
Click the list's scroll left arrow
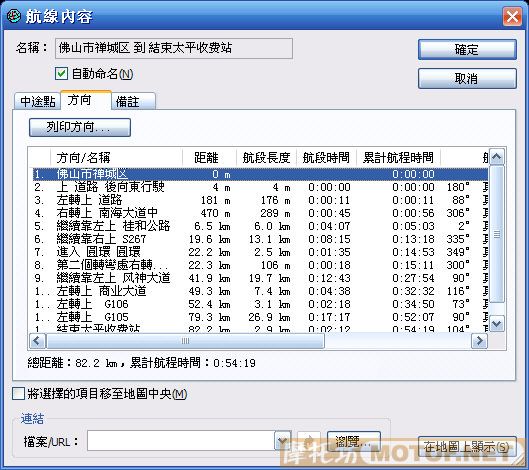click(x=37, y=341)
